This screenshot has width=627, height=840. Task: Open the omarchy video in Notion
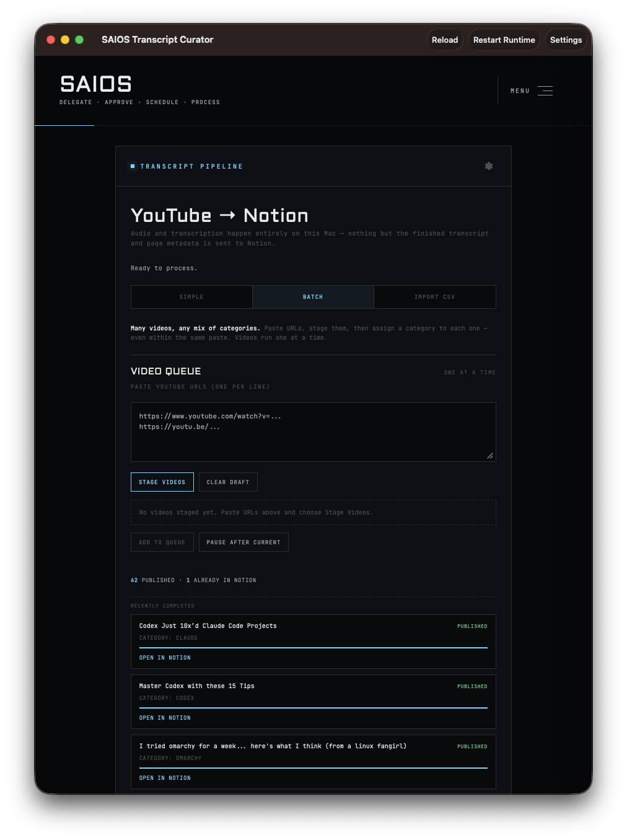[165, 778]
